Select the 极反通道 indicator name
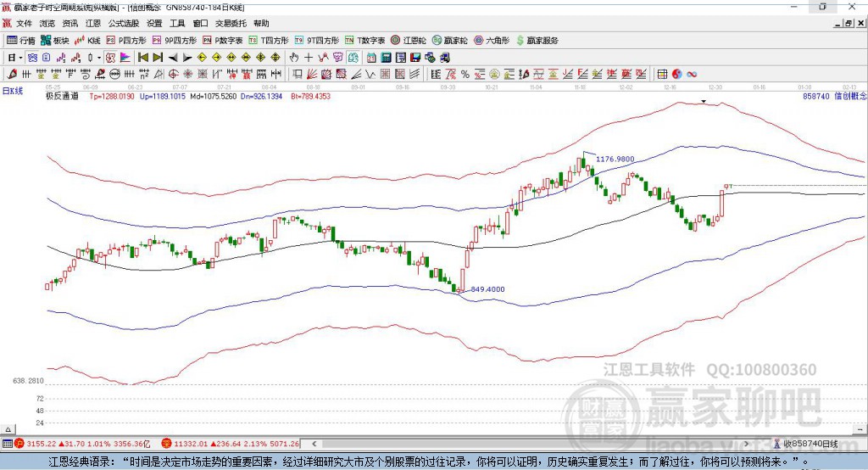Screen dimensions: 868x470 [x=62, y=96]
